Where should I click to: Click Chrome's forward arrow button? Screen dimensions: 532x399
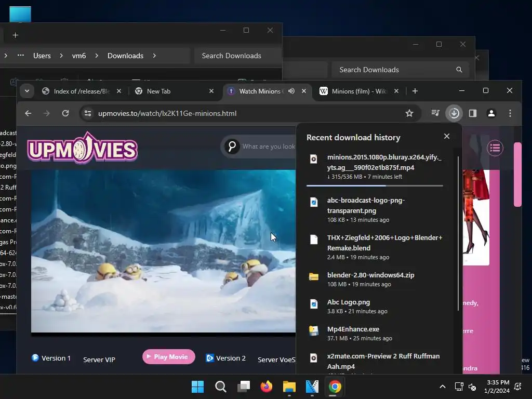click(x=47, y=113)
